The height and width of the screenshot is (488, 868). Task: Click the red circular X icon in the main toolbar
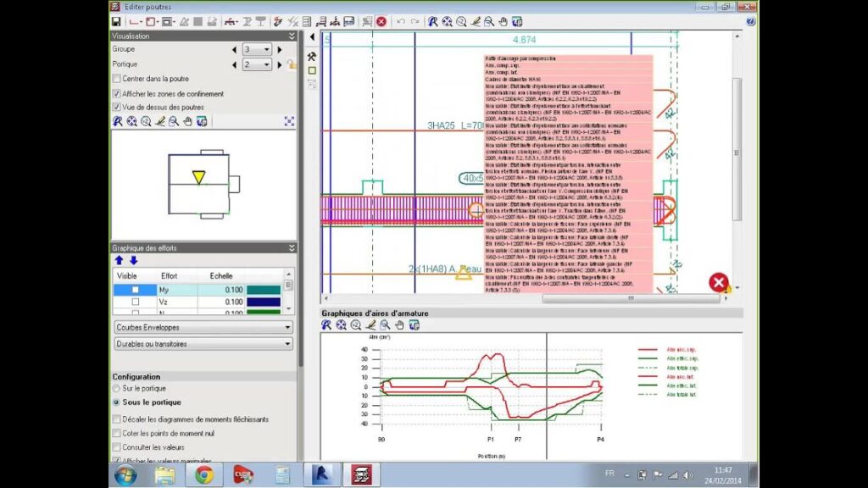click(x=381, y=21)
